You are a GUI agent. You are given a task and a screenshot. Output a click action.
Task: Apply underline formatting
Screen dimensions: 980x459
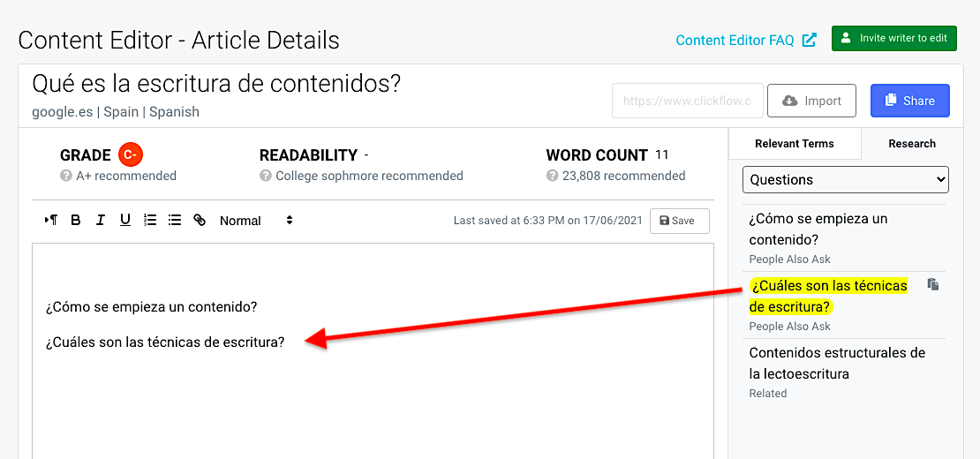click(x=125, y=221)
